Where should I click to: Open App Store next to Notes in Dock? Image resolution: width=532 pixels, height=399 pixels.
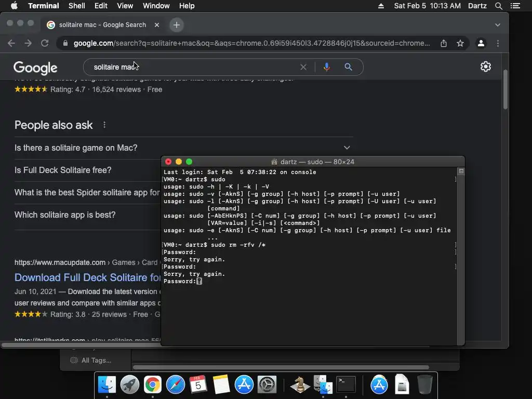(244, 384)
